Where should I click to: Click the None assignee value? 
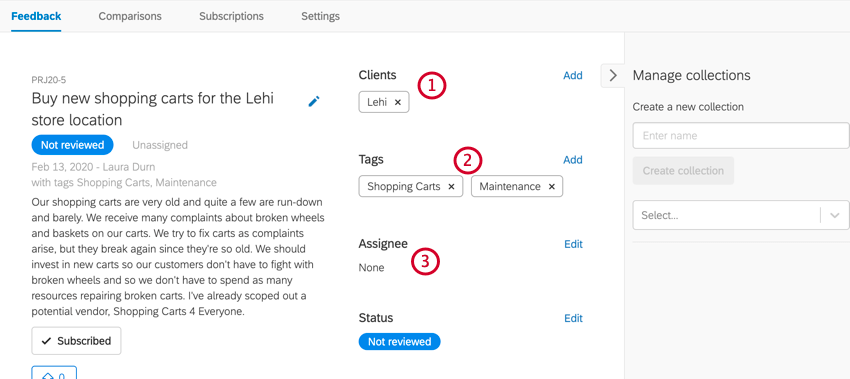[x=371, y=268]
